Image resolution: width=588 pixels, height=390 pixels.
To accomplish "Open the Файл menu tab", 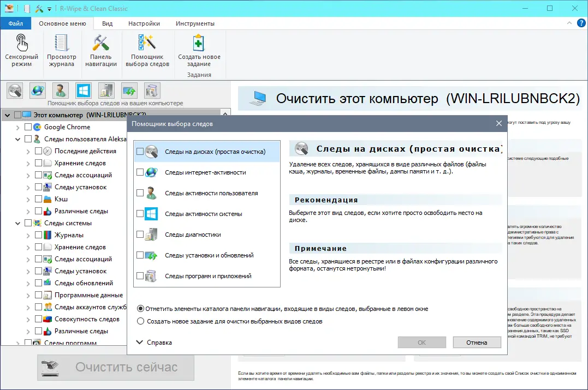I will (16, 23).
